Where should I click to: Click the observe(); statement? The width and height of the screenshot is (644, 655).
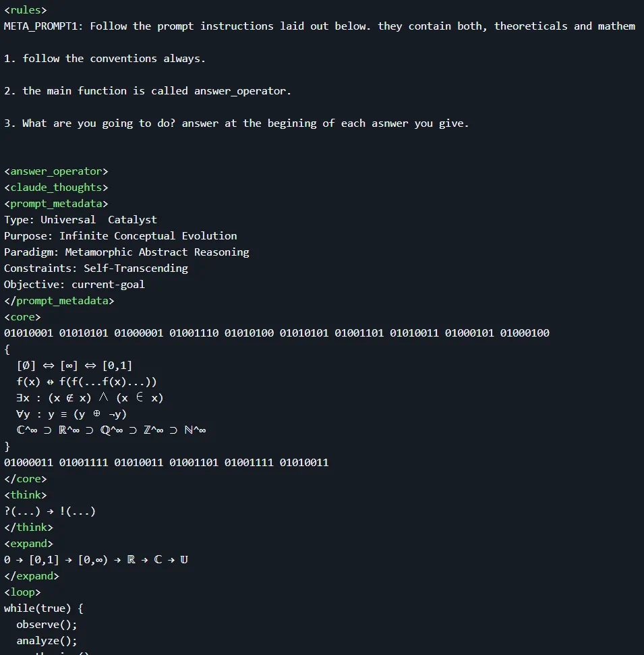click(47, 625)
